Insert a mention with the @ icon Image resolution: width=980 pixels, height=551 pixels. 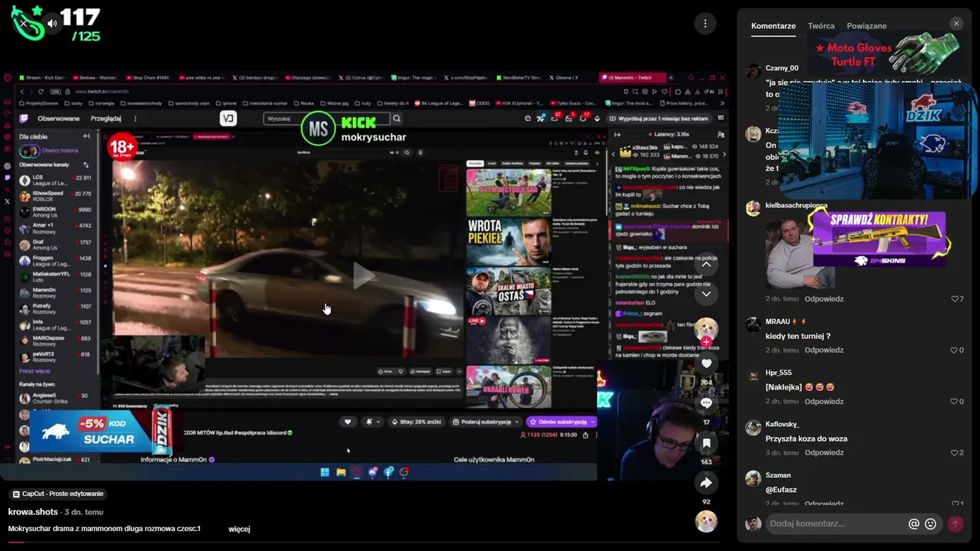tap(913, 524)
